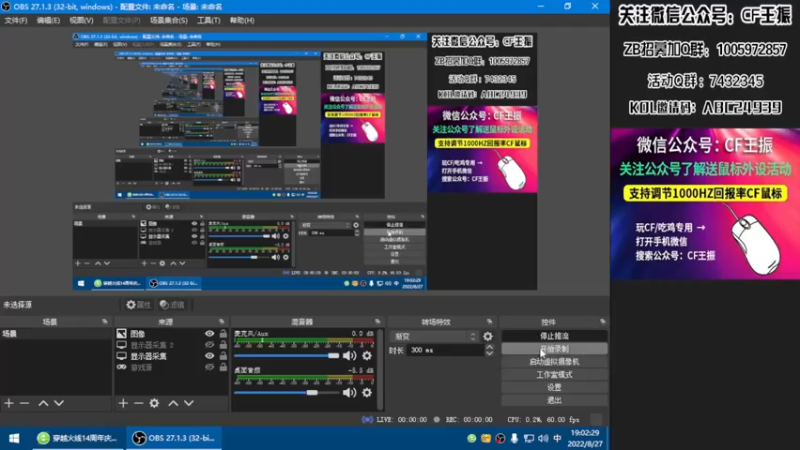This screenshot has width=800, height=450.
Task: Click 开始录制 to start recording
Action: pos(554,349)
